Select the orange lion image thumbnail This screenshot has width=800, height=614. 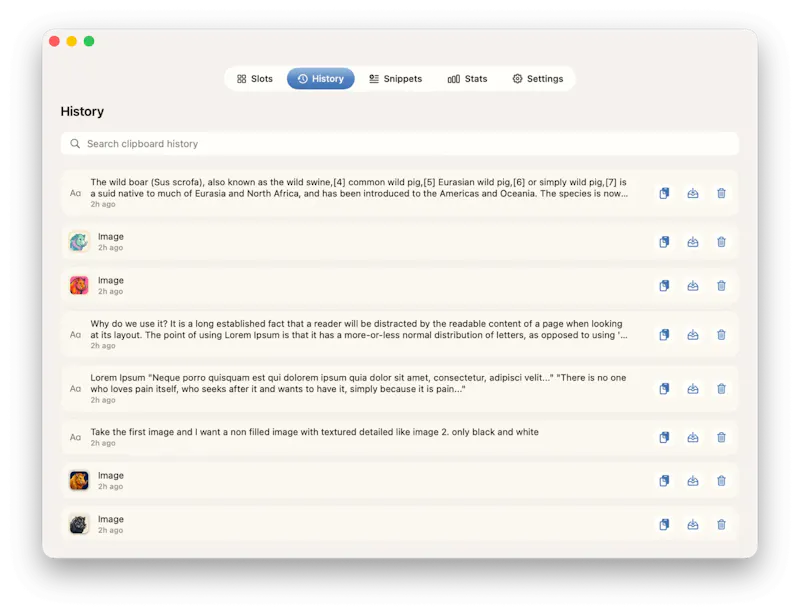point(79,481)
